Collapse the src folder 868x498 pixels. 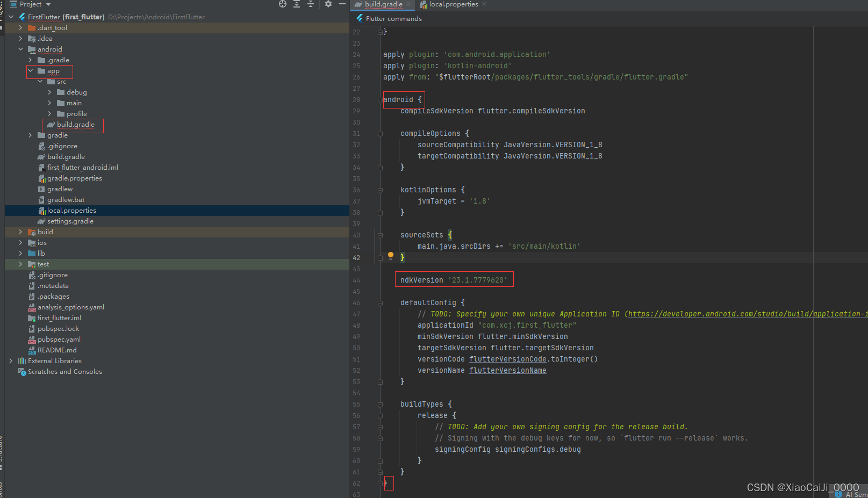pyautogui.click(x=40, y=82)
